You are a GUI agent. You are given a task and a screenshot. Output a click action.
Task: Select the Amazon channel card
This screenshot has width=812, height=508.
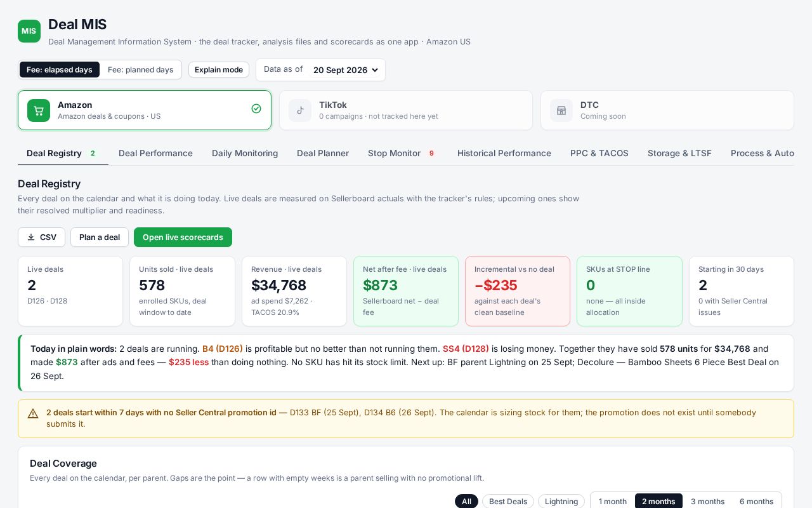pyautogui.click(x=145, y=110)
